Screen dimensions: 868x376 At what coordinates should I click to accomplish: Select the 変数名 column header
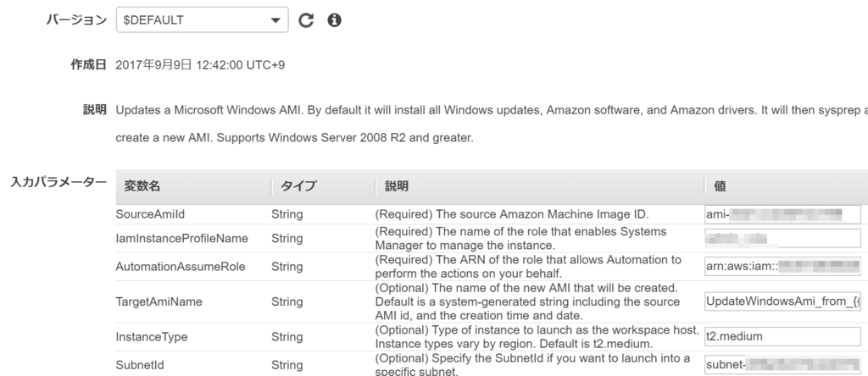click(142, 186)
